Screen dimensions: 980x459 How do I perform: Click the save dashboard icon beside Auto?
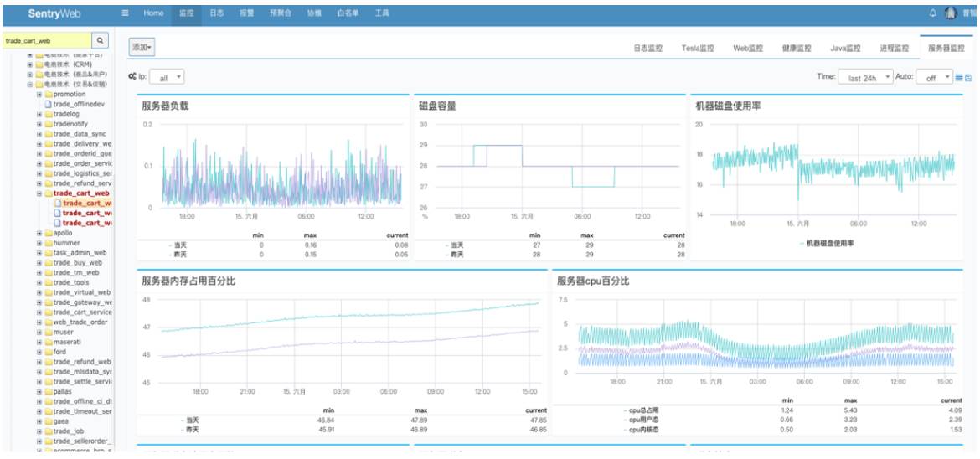click(x=968, y=78)
